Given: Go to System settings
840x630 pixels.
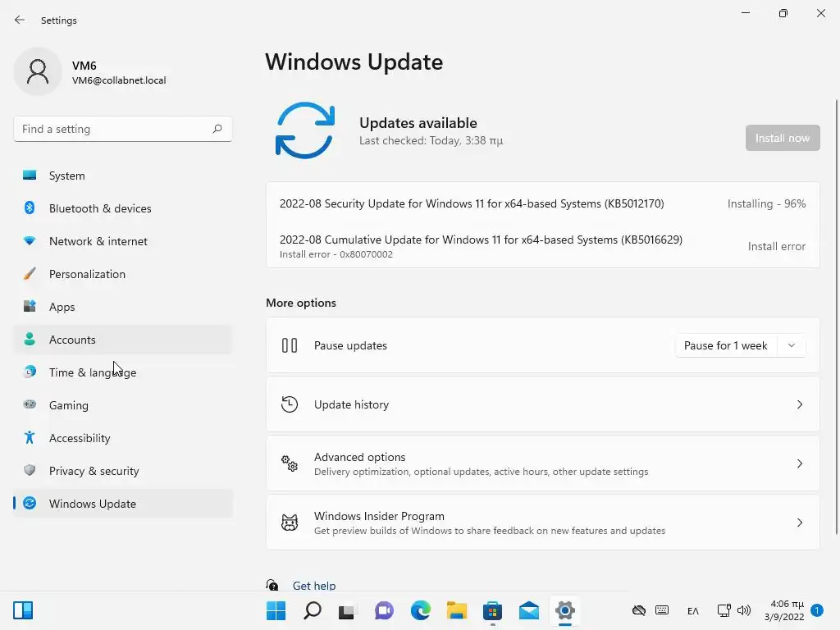Looking at the screenshot, I should point(123,176).
